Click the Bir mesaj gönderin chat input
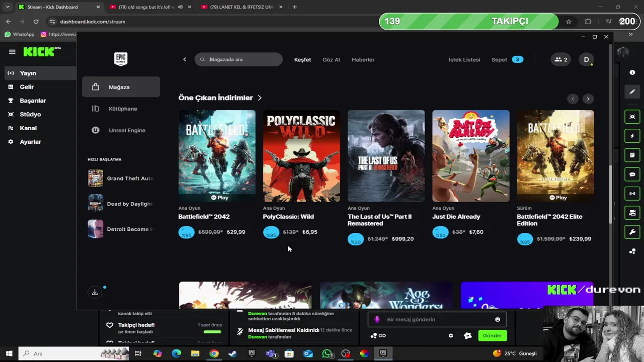Viewport: 644px width, 362px height. pyautogui.click(x=437, y=319)
